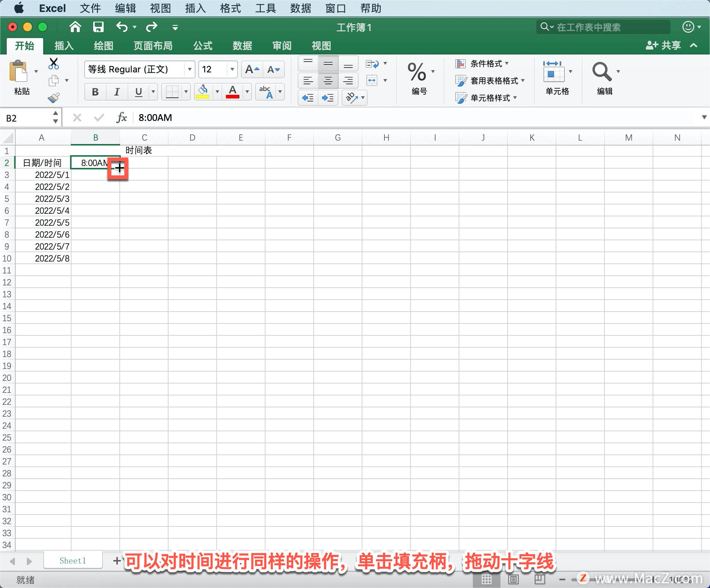710x588 pixels.
Task: Open the 数据 menu in menu bar
Action: (300, 8)
